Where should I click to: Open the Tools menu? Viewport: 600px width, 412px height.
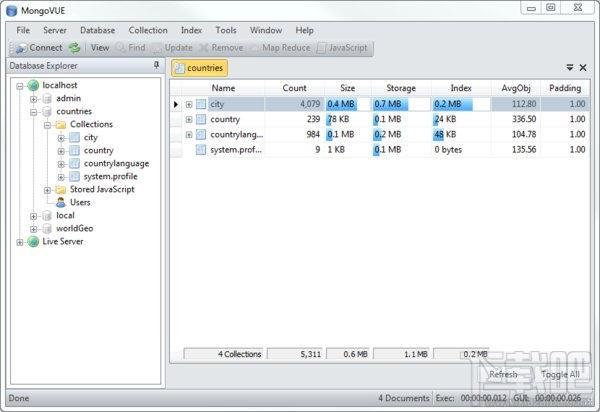(226, 30)
